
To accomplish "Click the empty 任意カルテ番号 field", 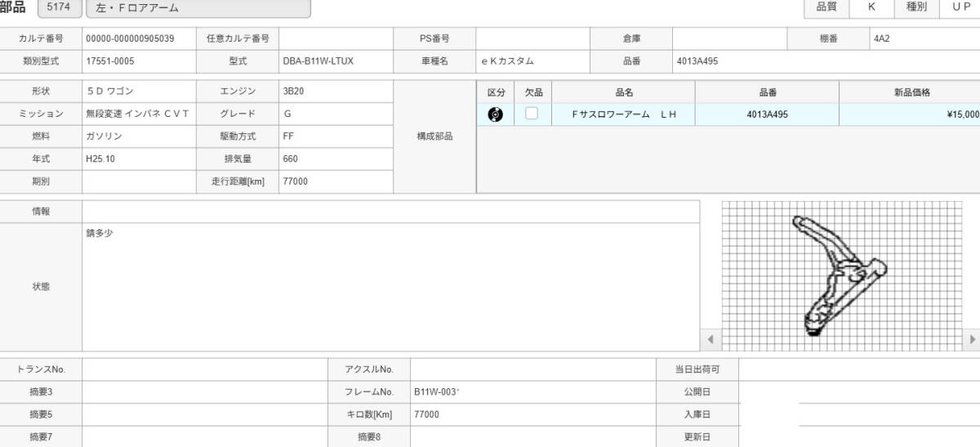I will pos(336,38).
